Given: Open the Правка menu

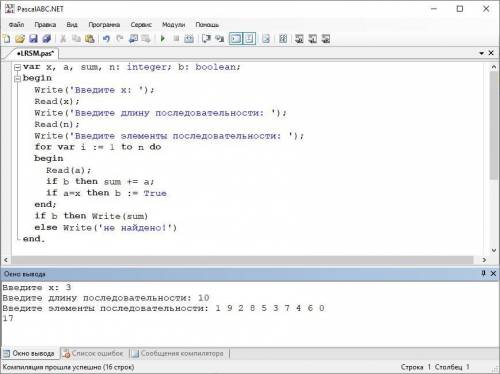Looking at the screenshot, I should coord(45,25).
